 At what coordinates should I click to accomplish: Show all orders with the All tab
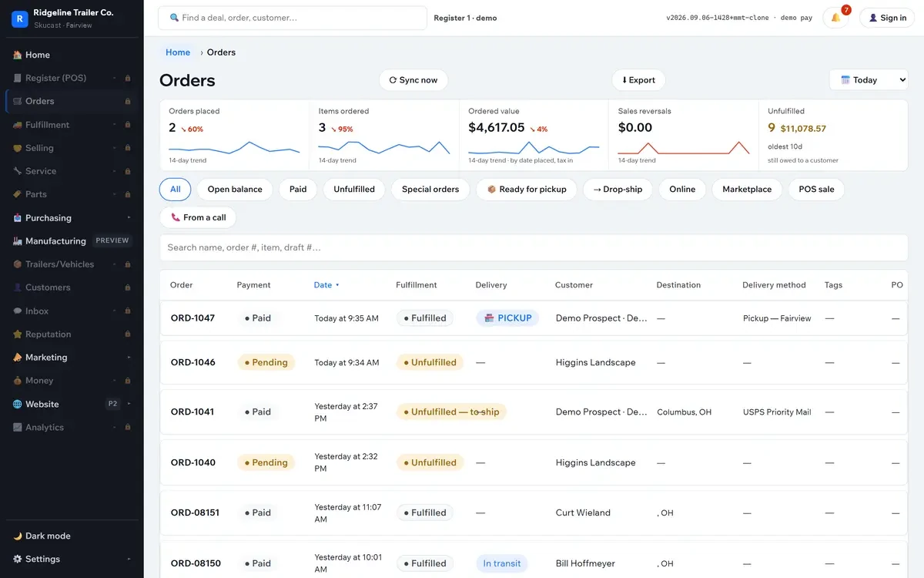pyautogui.click(x=176, y=190)
